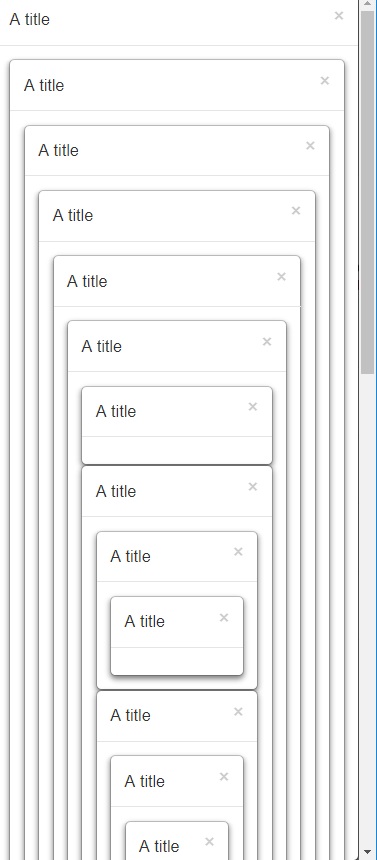
Task: Close the seventh-level modal containing nested children
Action: [x=252, y=486]
